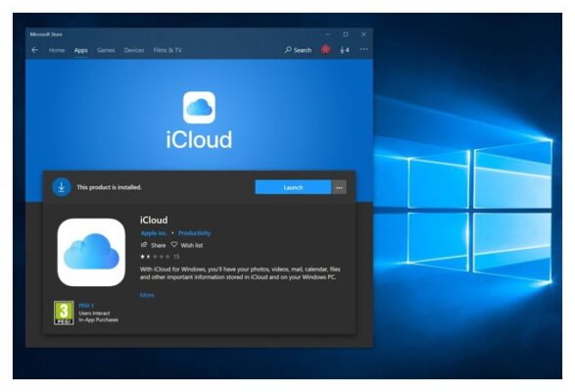Open the See more ellipsis menu in the Store header
Viewport: 575px width, 392px height.
[363, 49]
